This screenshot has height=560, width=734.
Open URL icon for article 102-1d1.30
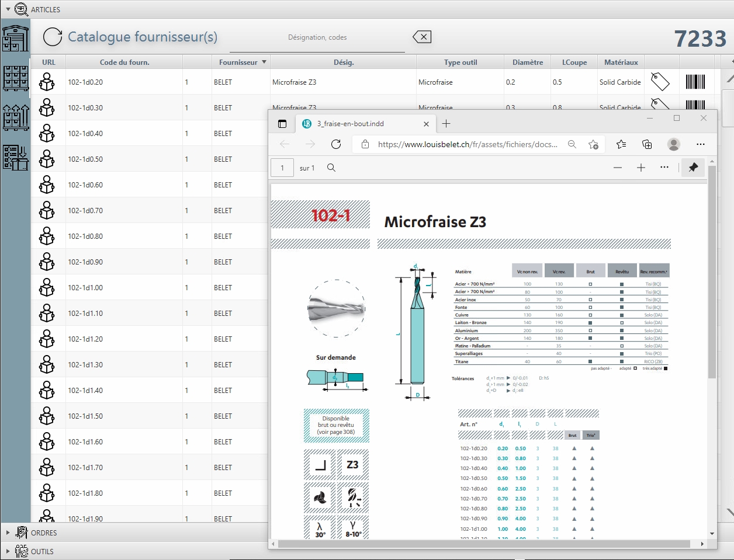coord(47,365)
